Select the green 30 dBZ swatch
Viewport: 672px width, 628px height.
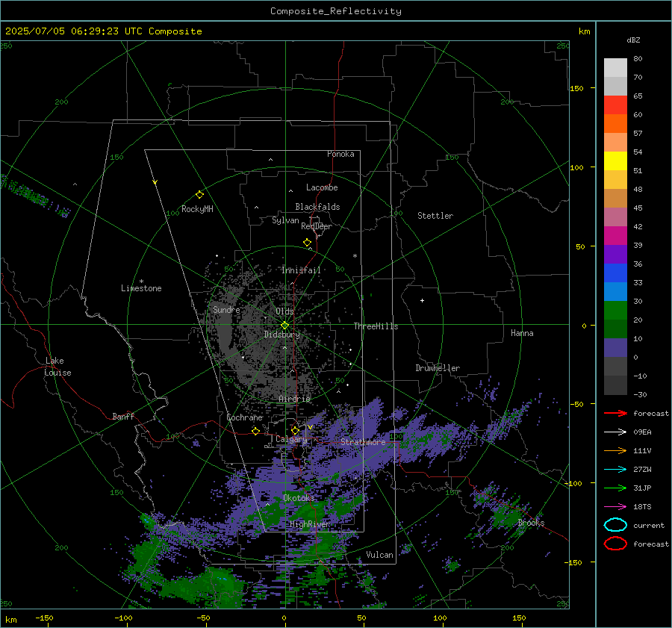pos(615,310)
